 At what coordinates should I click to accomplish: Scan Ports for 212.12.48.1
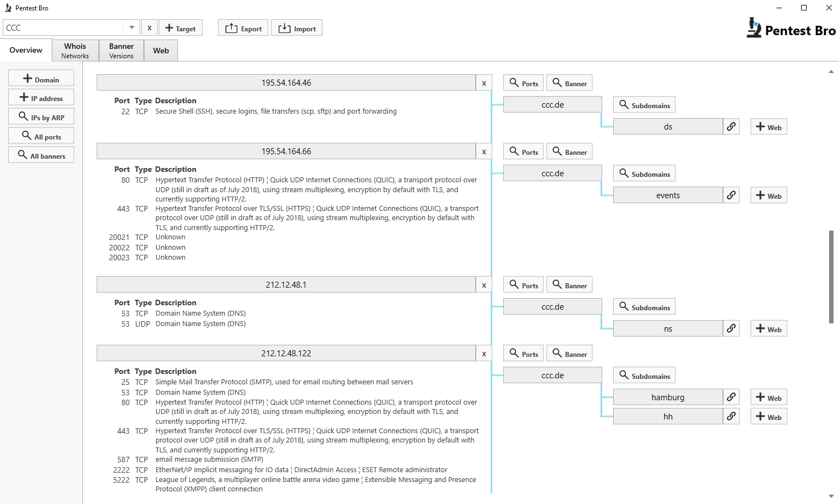click(x=524, y=285)
